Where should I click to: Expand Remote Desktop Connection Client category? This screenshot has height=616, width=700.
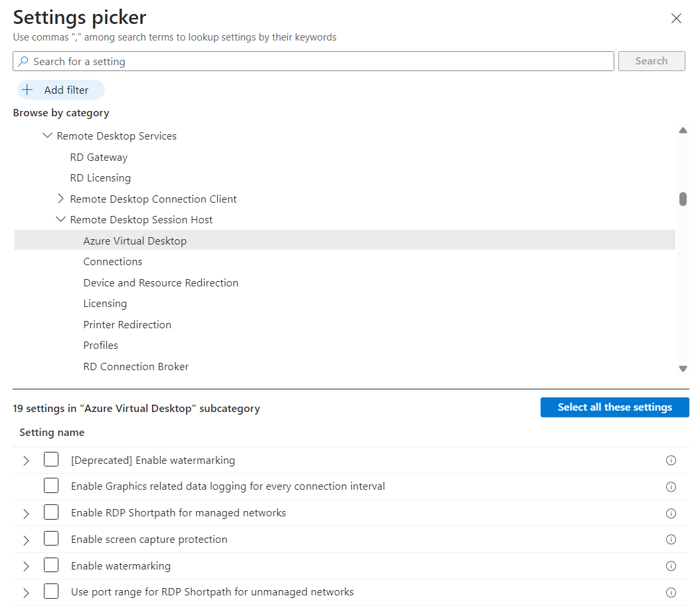pos(61,199)
